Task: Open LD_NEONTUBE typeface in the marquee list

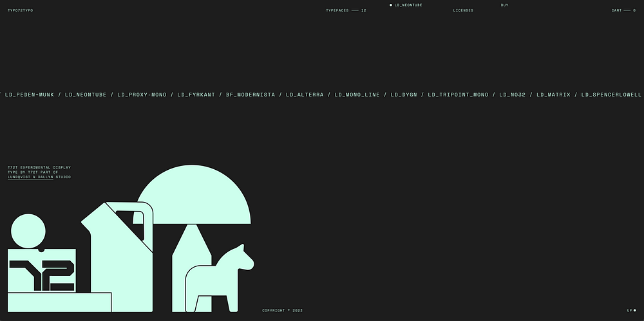Action: tap(86, 95)
